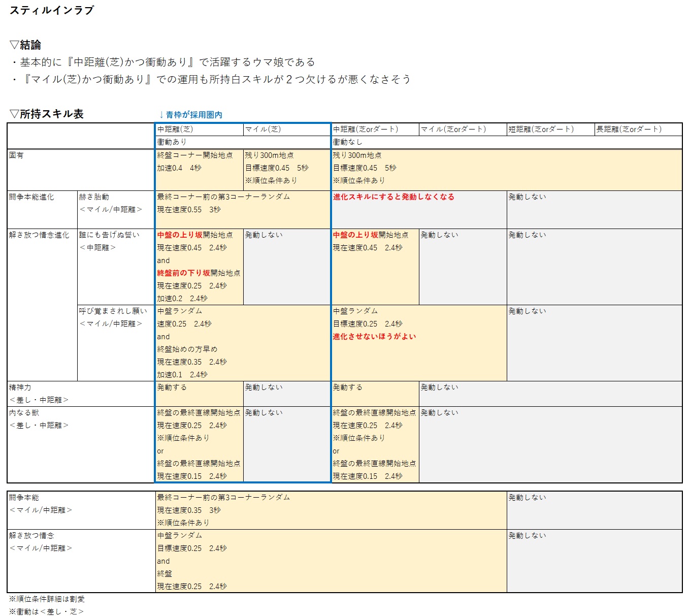Click the マイル(芝orダート) column header
Image resolution: width=690 pixels, height=616 pixels.
pyautogui.click(x=453, y=129)
